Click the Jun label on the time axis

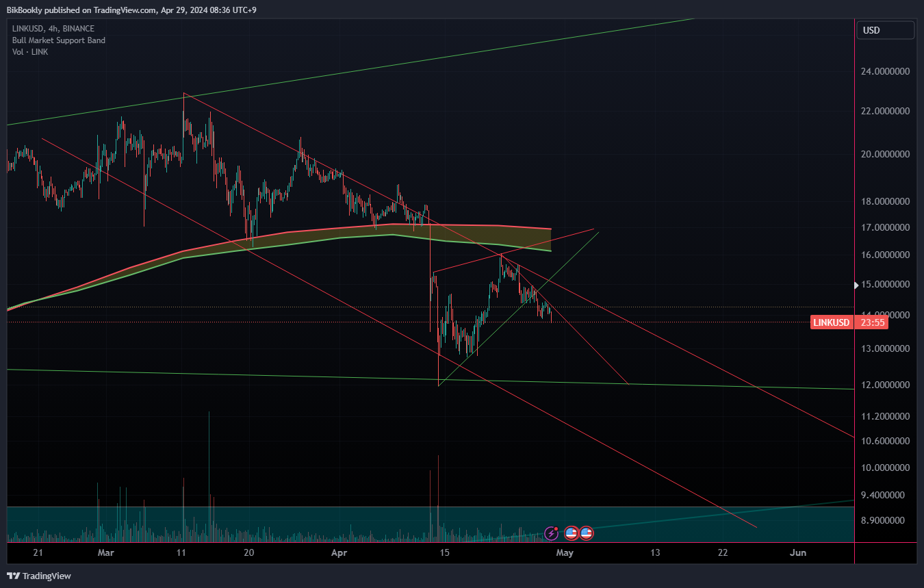(797, 552)
